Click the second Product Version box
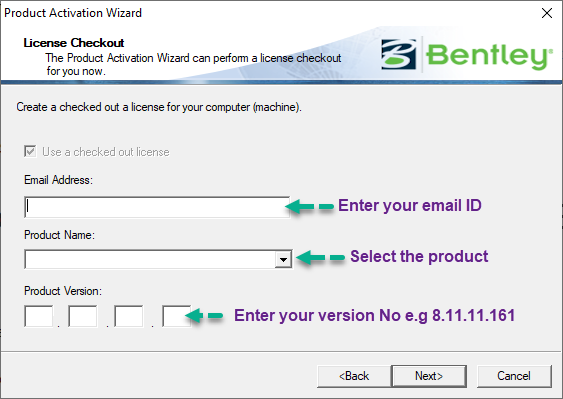This screenshot has width=563, height=399. click(83, 316)
